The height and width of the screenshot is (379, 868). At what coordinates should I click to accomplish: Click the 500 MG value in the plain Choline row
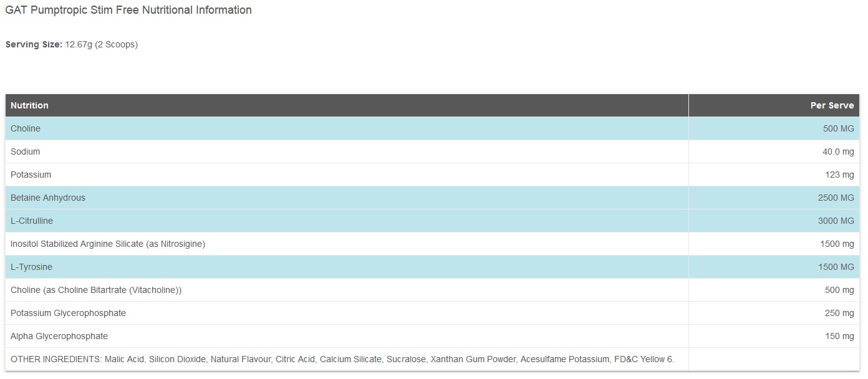[x=839, y=128]
